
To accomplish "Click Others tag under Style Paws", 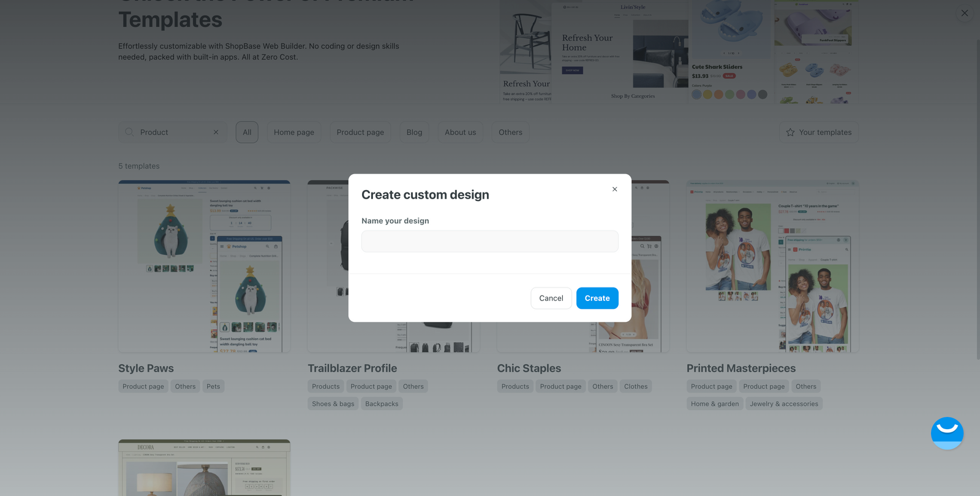I will point(185,386).
